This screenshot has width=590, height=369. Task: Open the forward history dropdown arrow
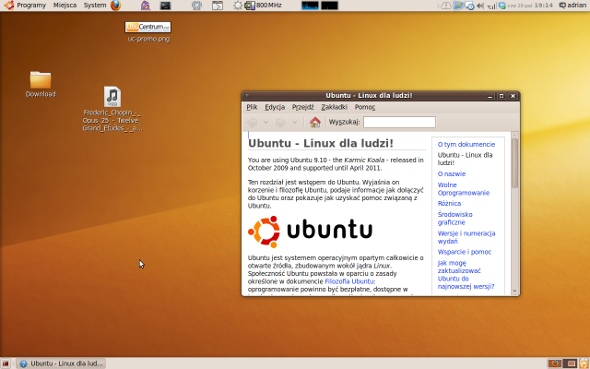point(295,122)
